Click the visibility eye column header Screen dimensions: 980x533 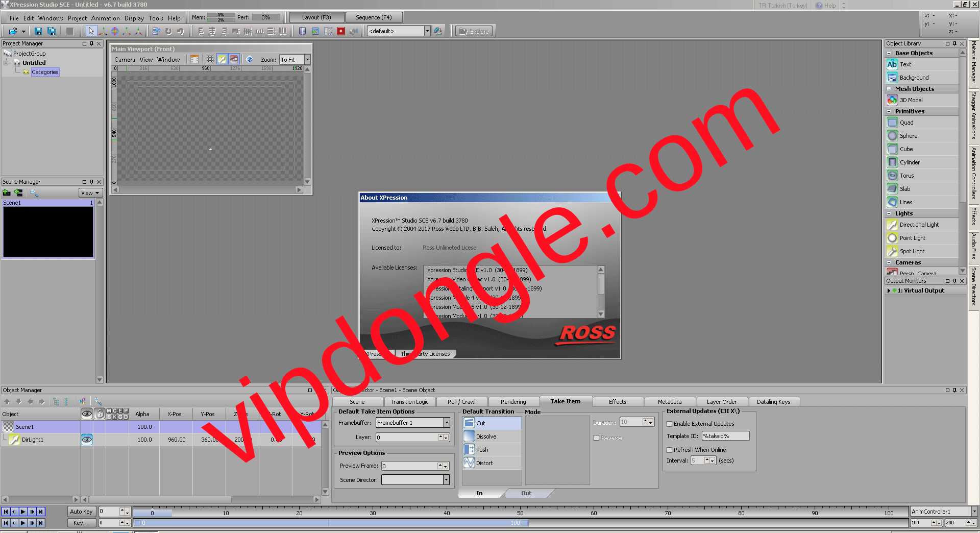(87, 414)
